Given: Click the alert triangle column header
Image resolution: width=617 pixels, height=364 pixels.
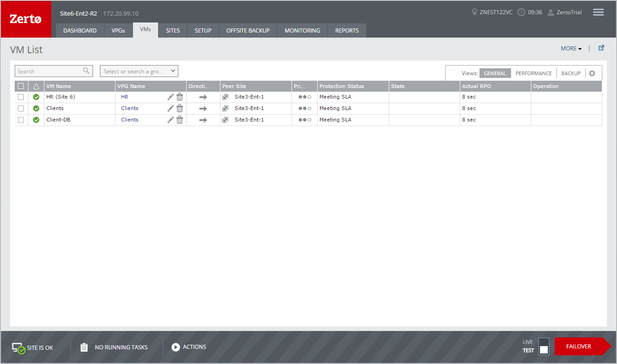Looking at the screenshot, I should [36, 86].
